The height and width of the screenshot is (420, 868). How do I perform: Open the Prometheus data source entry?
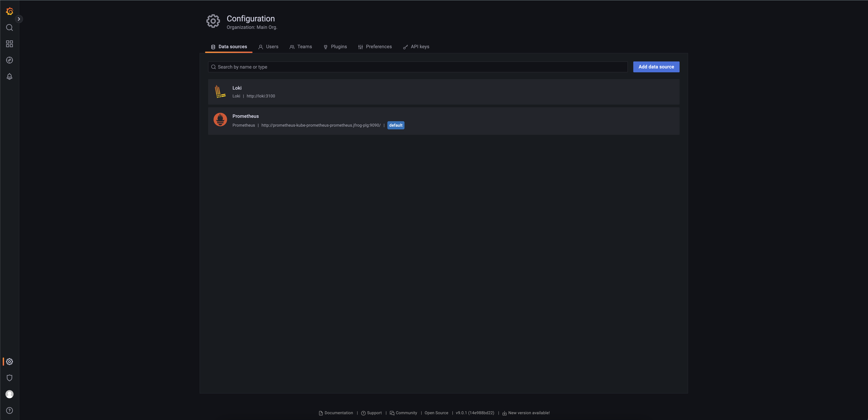tap(245, 116)
